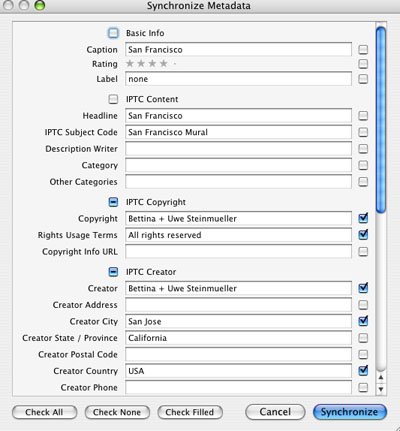Image resolution: width=400 pixels, height=431 pixels.
Task: Uncheck the Copyright field checkbox
Action: tap(363, 218)
